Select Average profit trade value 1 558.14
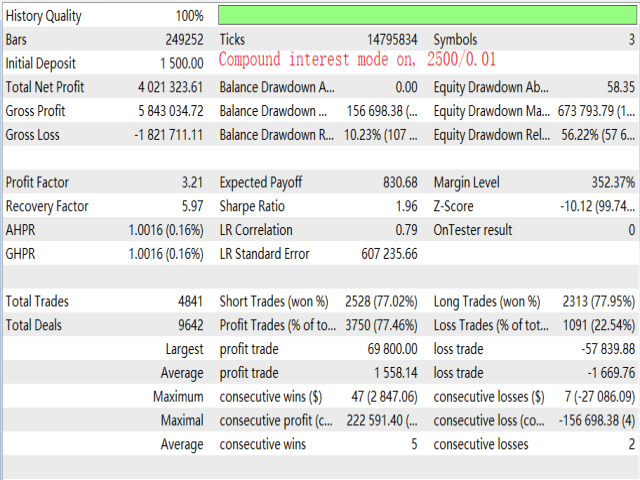The width and height of the screenshot is (640, 480). click(x=396, y=373)
